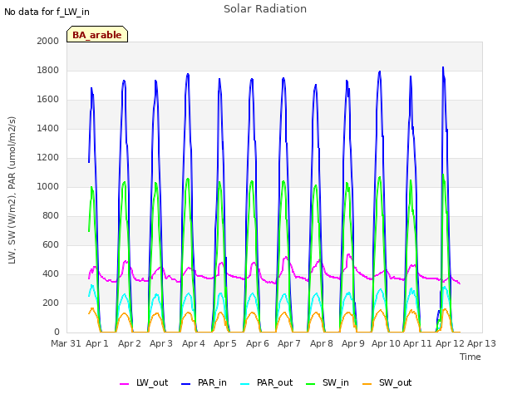Select the LW_out legend label
Screen dimensions: 532x399
152,382
